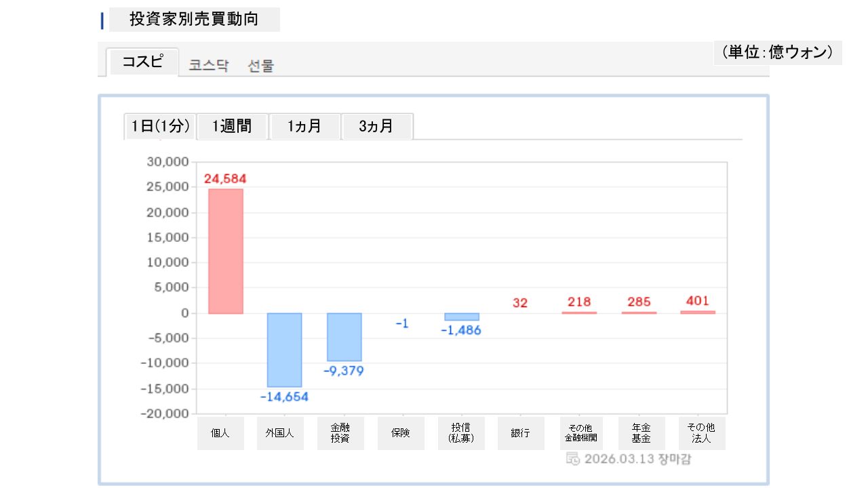This screenshot has height=488, width=868.
Task: Switch to the 코스닥 tab
Action: pos(208,66)
